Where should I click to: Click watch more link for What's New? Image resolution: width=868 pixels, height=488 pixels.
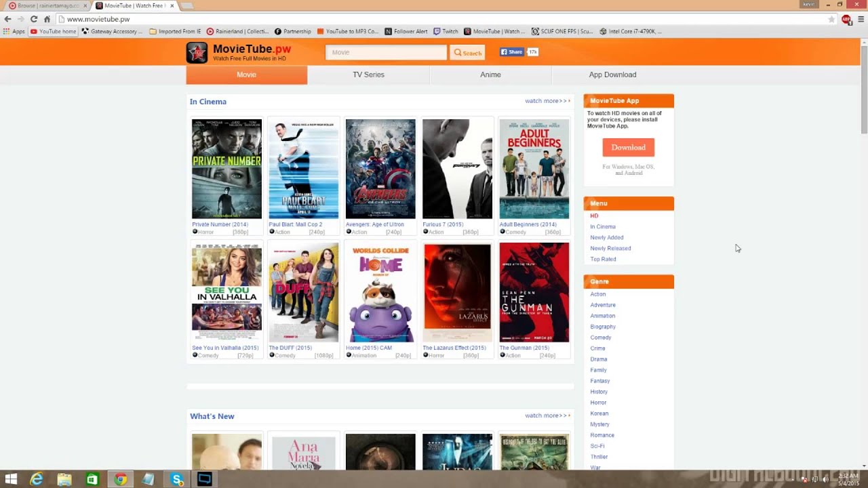click(x=547, y=415)
